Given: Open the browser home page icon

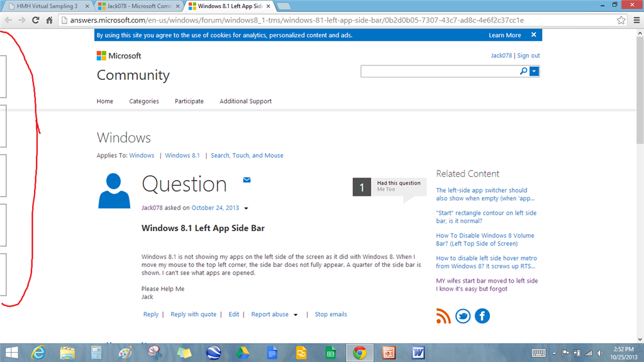Looking at the screenshot, I should coord(49,20).
